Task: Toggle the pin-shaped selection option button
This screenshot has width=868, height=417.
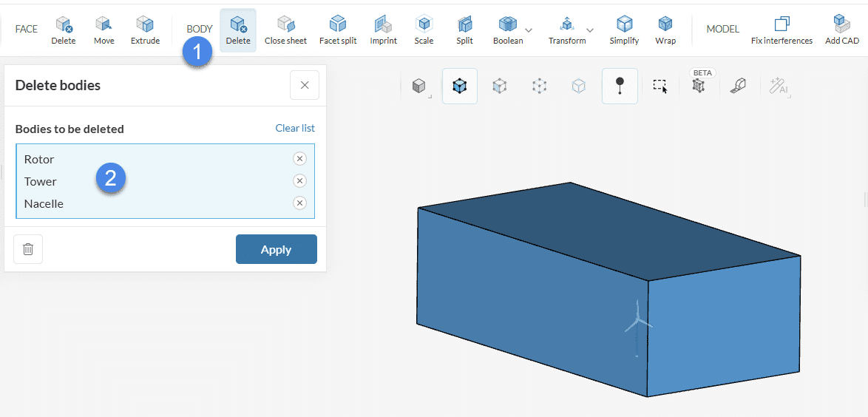Action: 620,87
